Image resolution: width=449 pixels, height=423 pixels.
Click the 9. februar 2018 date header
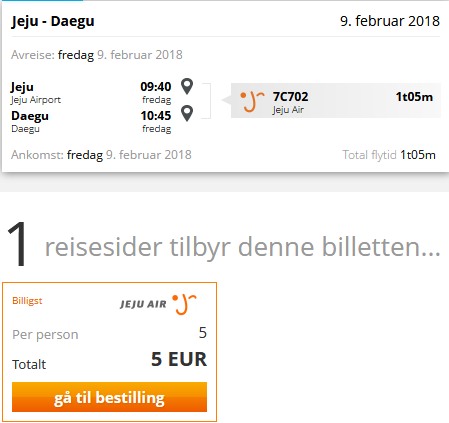[390, 21]
